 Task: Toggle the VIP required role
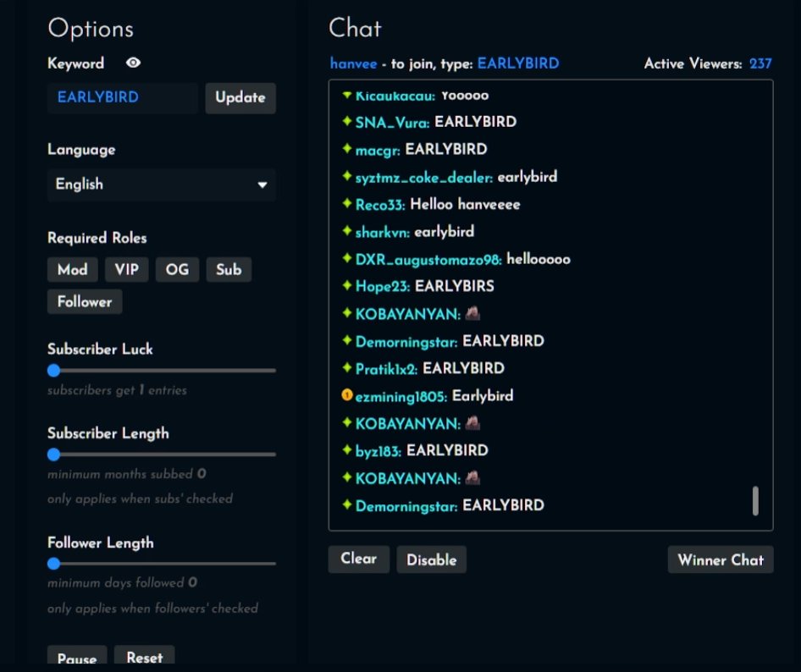pos(127,270)
